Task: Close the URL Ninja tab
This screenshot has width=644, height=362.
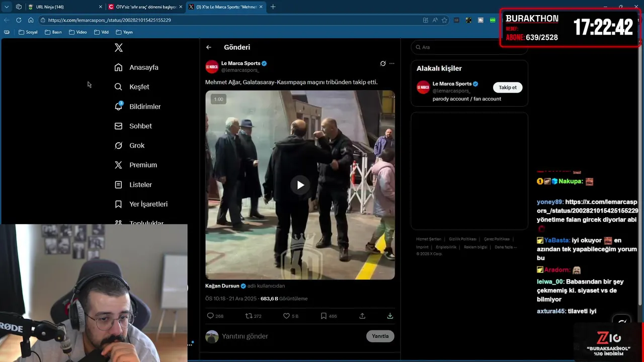Action: (x=101, y=7)
